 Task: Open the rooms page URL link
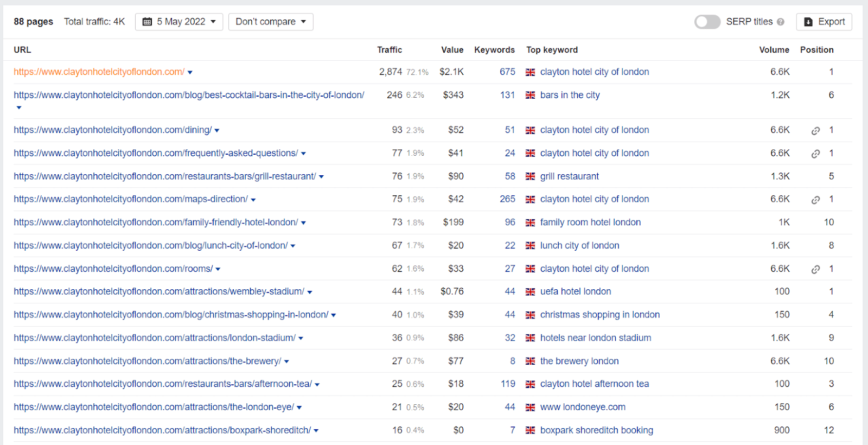[113, 269]
